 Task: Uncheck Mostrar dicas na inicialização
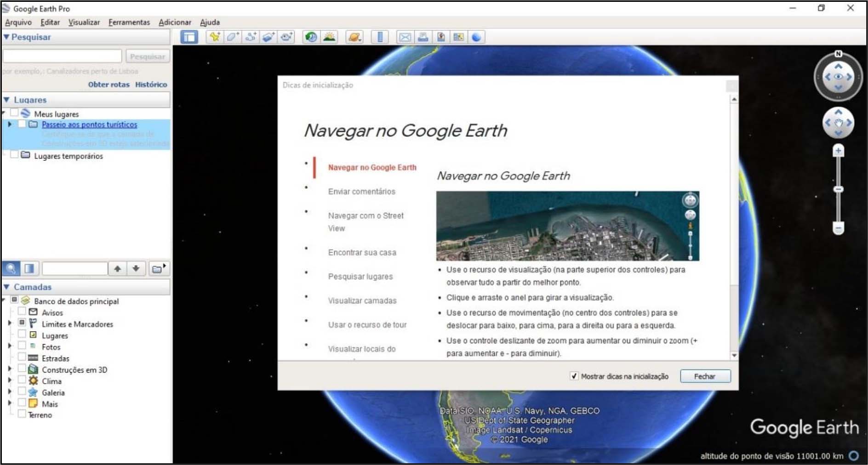coord(574,376)
